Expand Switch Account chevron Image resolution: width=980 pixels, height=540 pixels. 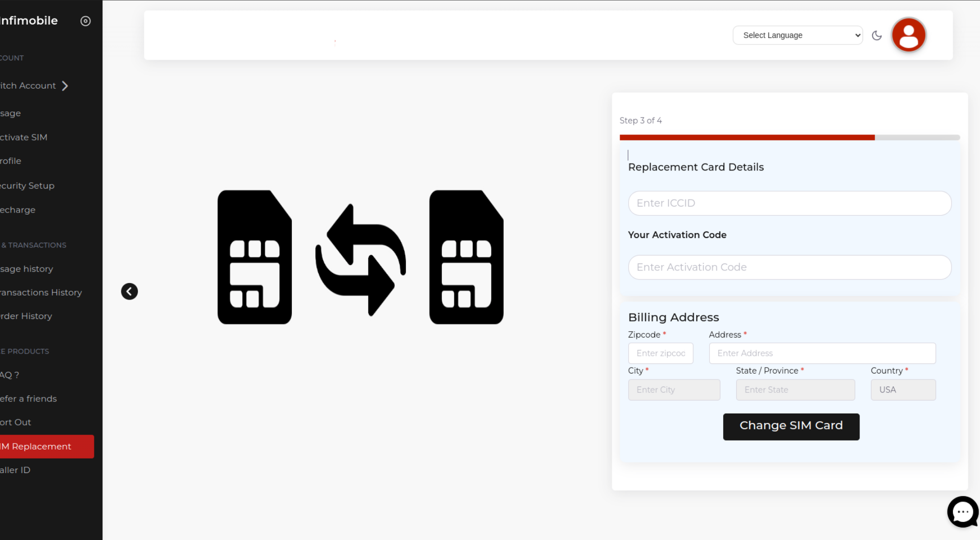pos(65,86)
